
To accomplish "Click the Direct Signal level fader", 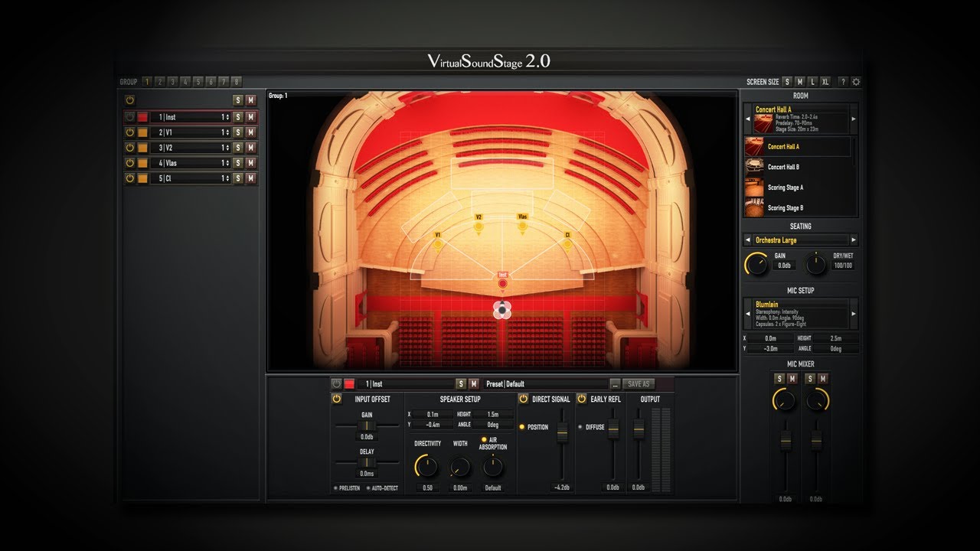I will coord(562,432).
